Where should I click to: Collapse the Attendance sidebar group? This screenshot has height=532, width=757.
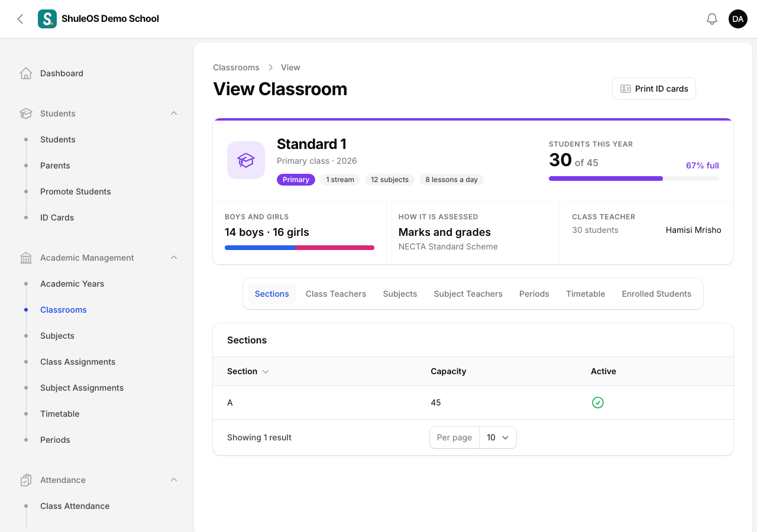174,480
